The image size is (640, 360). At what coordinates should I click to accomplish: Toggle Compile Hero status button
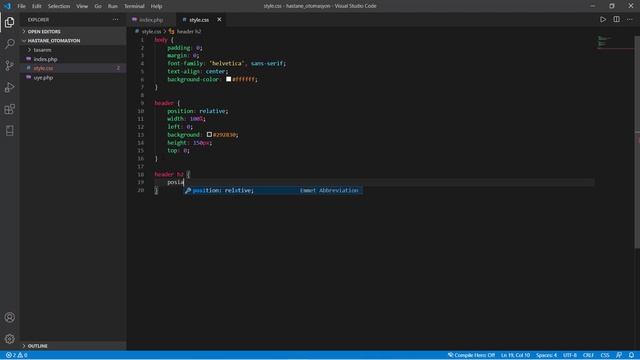[x=471, y=355]
